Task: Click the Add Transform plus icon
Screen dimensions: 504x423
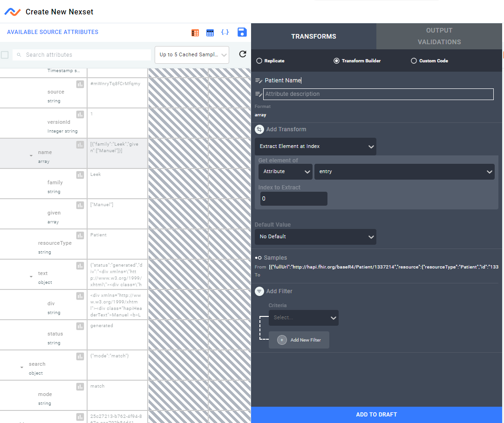Action: (259, 129)
